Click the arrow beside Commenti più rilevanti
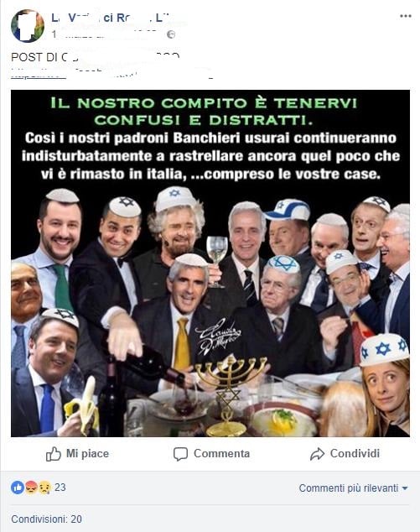 [405, 488]
